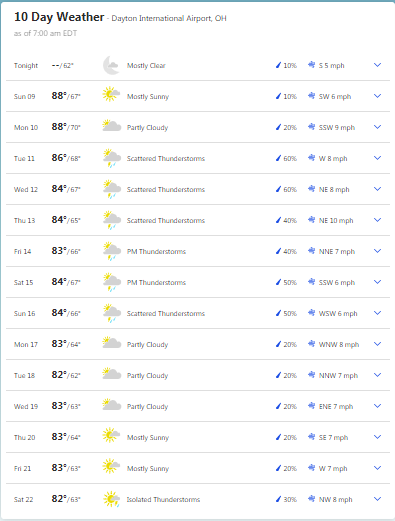Click the raindrop precipitation icon for Wed 12
Viewport: 395px width, 521px height.
click(278, 189)
